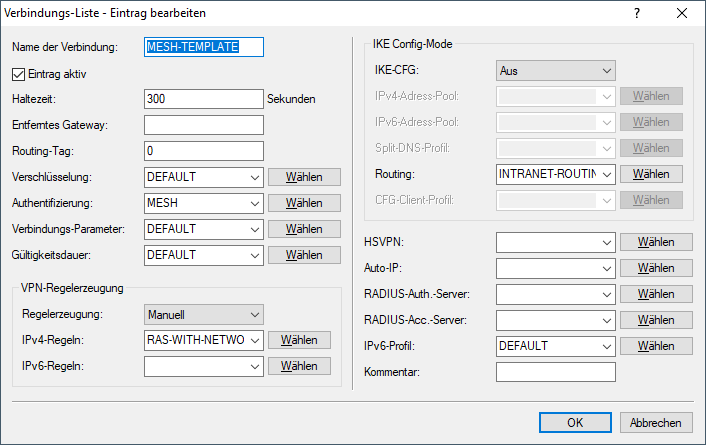Select the Kommentar text field
The width and height of the screenshot is (706, 445).
[555, 372]
